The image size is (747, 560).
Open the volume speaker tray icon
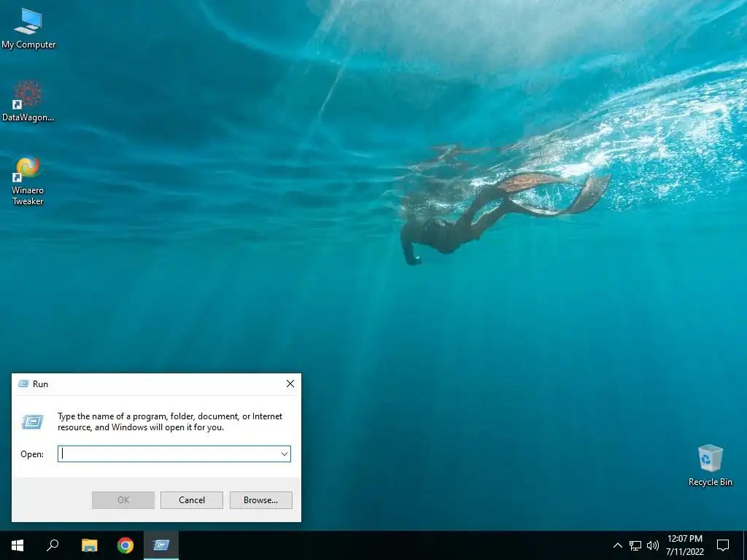[x=653, y=545]
